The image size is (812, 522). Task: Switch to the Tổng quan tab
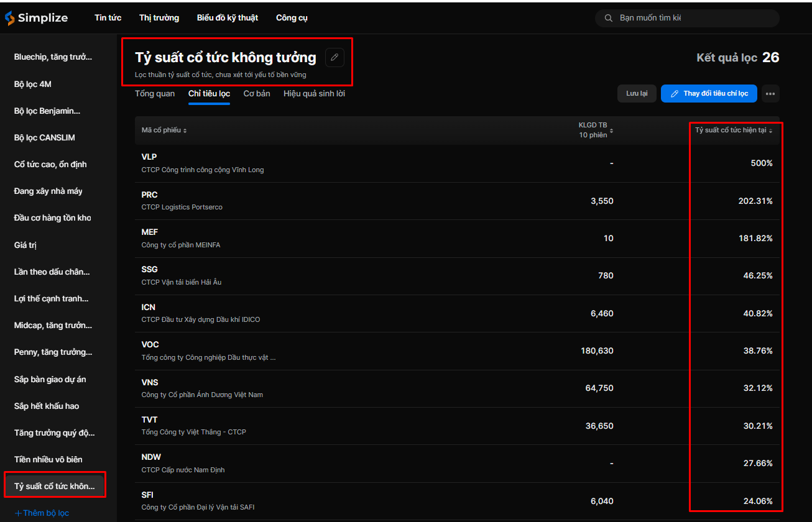[155, 94]
